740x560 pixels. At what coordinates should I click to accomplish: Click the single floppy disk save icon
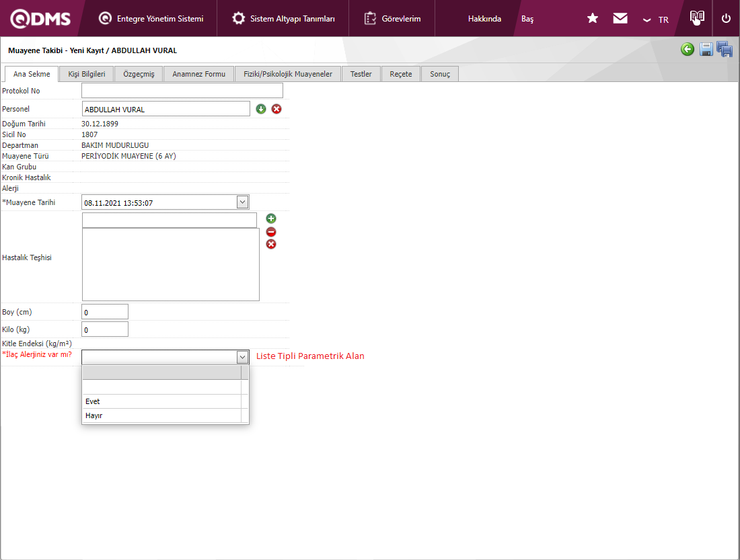(x=706, y=49)
